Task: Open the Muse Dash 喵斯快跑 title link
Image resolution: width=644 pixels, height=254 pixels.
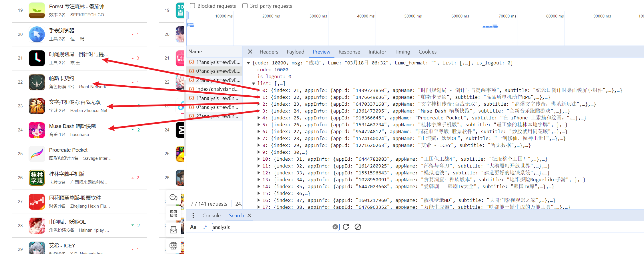Action: click(72, 126)
